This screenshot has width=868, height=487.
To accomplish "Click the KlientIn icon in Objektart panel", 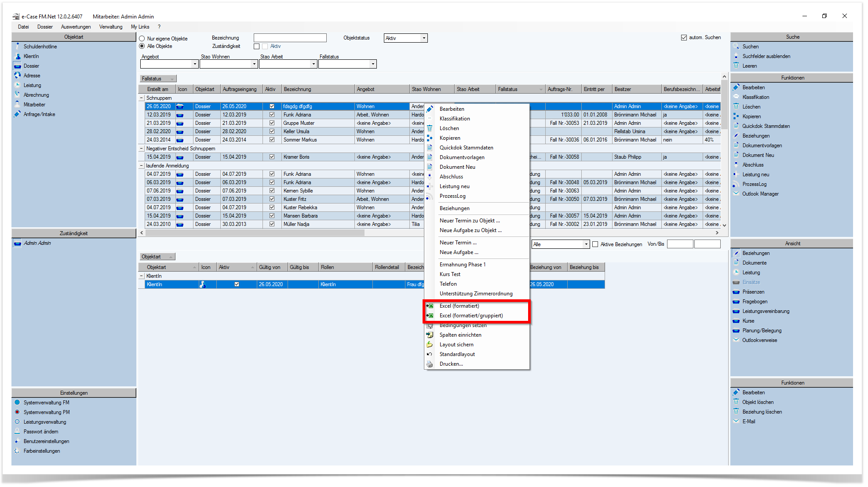I will tap(17, 56).
